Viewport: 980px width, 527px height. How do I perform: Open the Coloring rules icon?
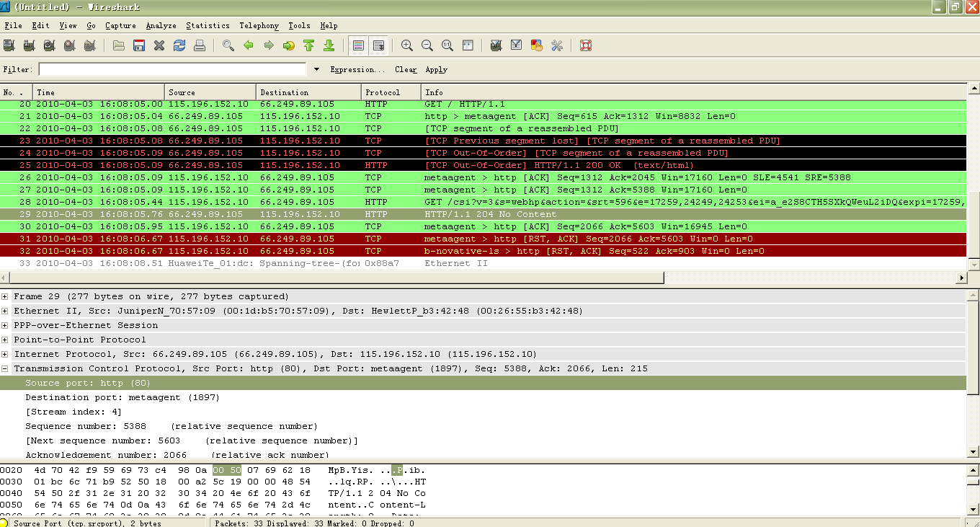(537, 45)
